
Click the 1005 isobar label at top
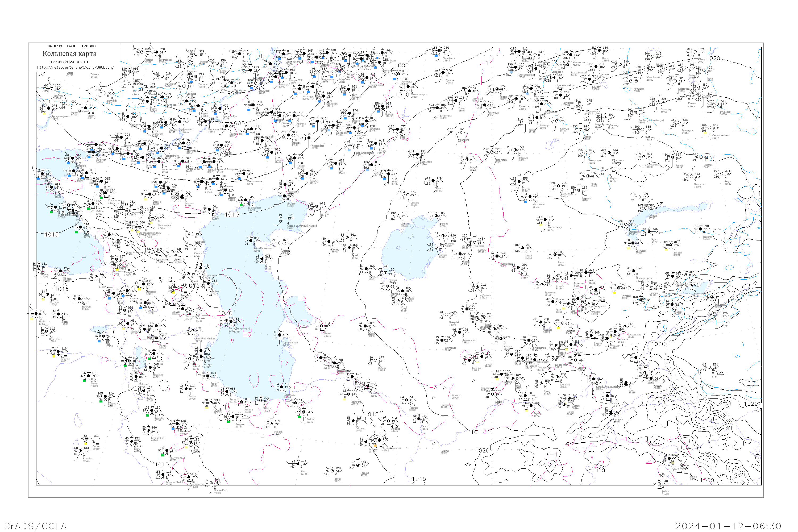tap(401, 65)
